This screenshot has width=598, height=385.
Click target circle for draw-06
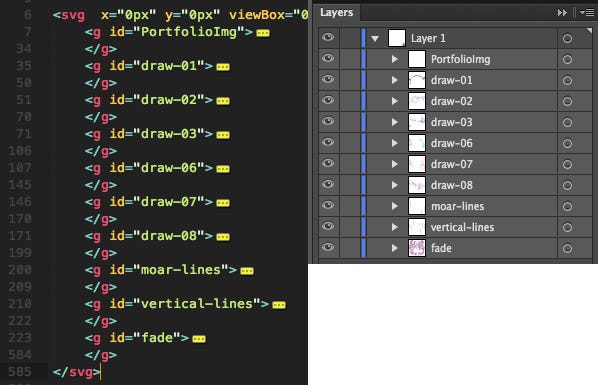(x=567, y=143)
